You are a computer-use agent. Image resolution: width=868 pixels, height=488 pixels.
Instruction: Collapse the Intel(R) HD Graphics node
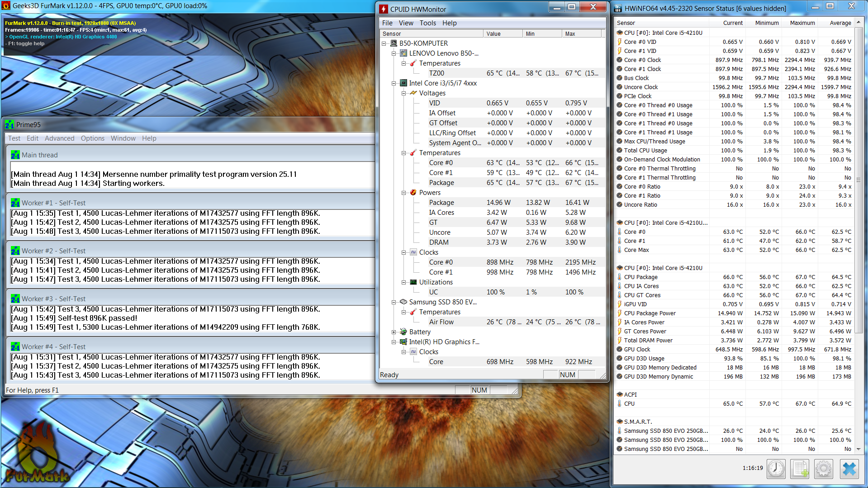(394, 342)
